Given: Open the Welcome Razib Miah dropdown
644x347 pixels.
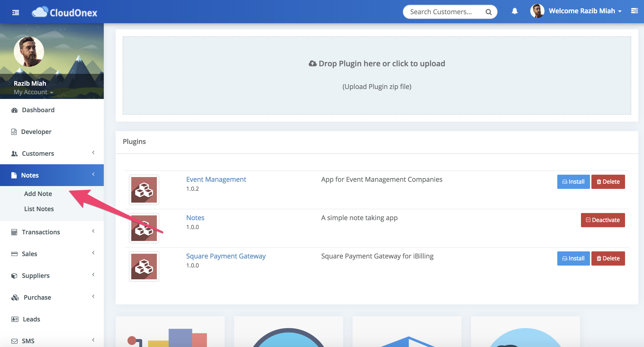Looking at the screenshot, I should [585, 11].
